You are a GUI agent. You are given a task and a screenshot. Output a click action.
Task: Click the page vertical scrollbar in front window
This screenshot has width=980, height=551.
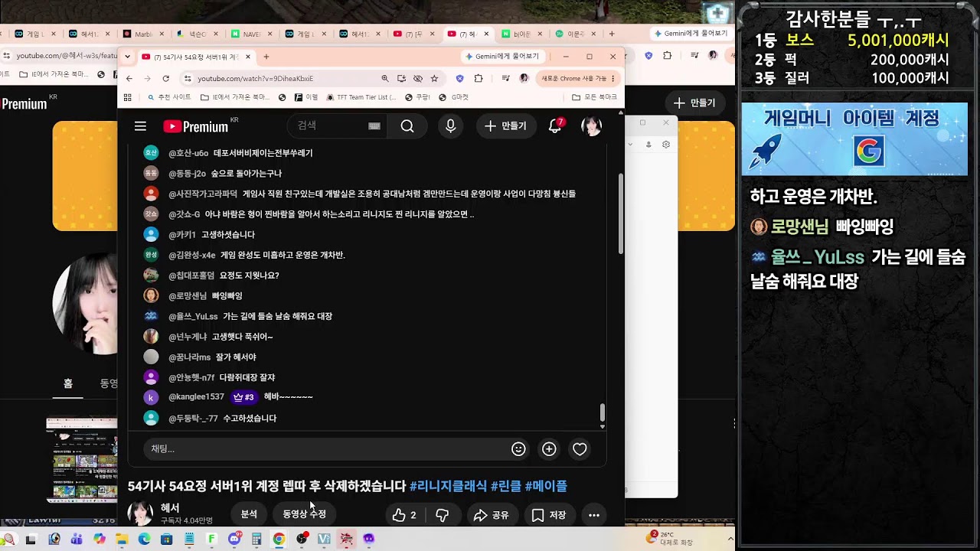tap(621, 214)
